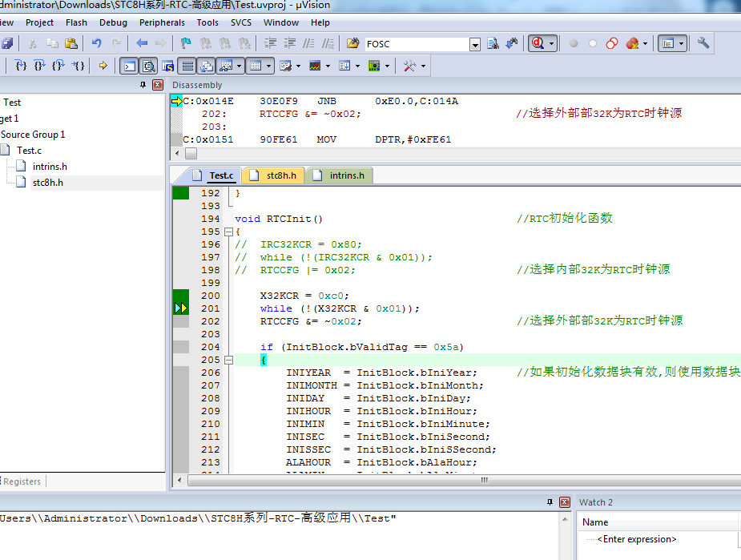Image resolution: width=741 pixels, height=560 pixels.
Task: Click Step Out icon
Action: coord(58,66)
